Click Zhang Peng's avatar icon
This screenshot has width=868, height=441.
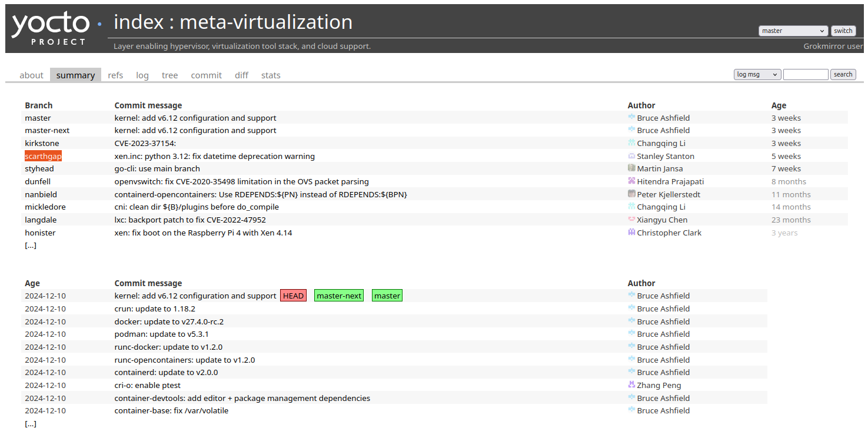[631, 385]
